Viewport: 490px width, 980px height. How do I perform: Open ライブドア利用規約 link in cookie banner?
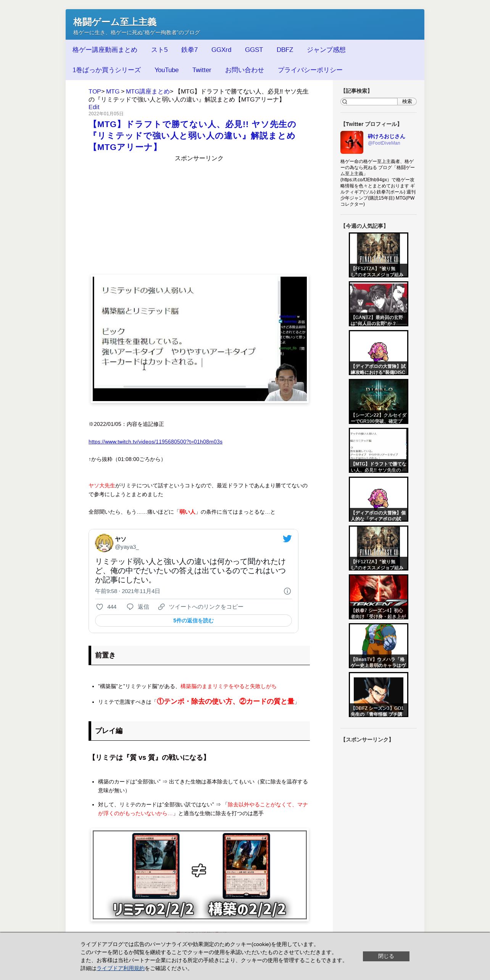121,968
